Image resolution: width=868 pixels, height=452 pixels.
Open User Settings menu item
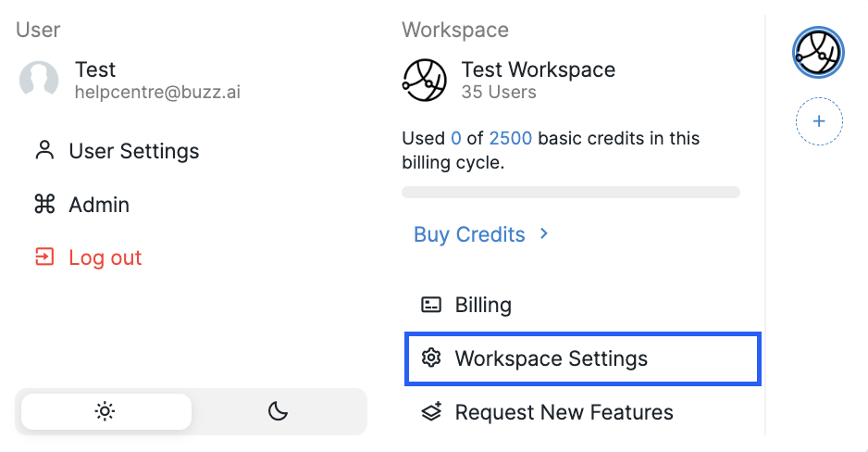point(133,151)
